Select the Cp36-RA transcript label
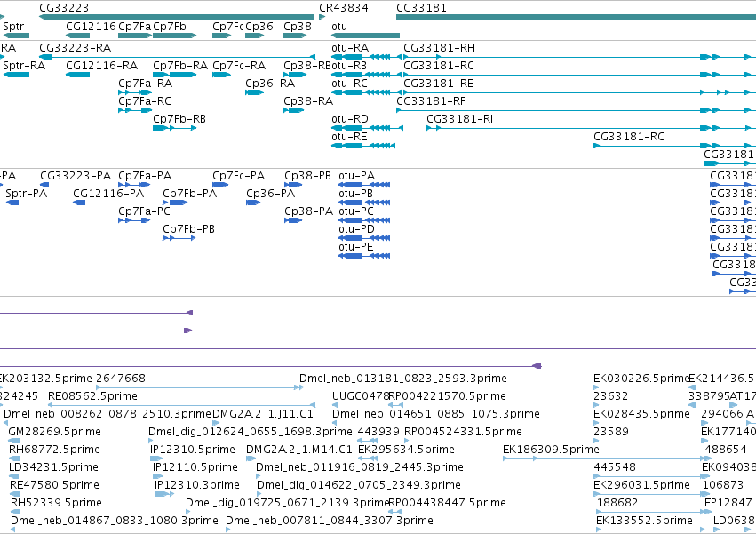The image size is (756, 534). pos(270,84)
